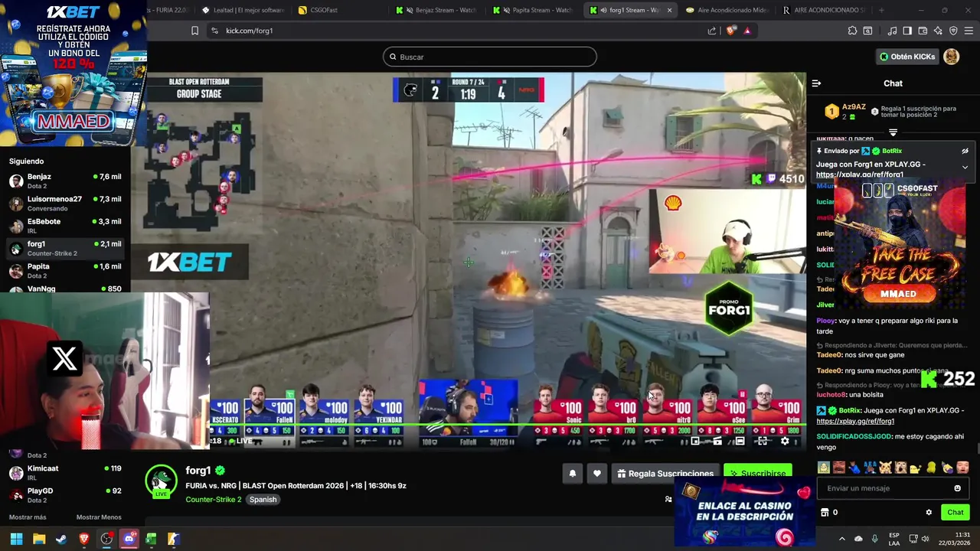Click the share page icon in address bar

pos(712,31)
